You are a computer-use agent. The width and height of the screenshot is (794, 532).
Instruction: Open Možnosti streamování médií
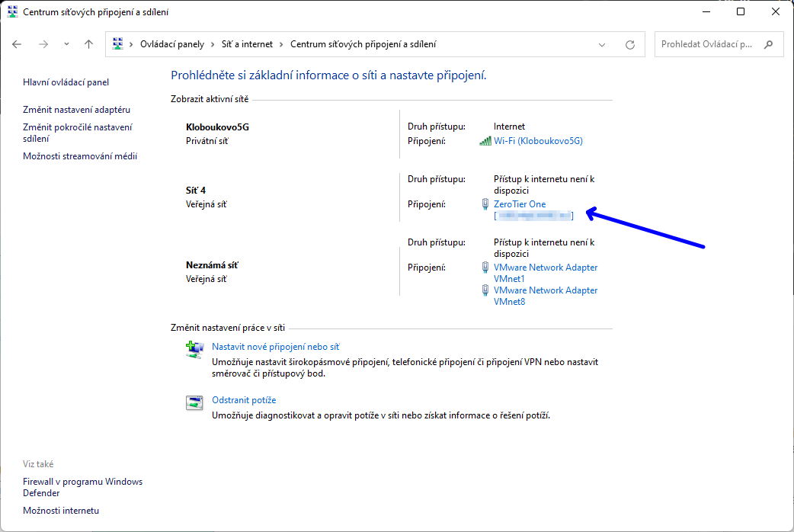80,156
